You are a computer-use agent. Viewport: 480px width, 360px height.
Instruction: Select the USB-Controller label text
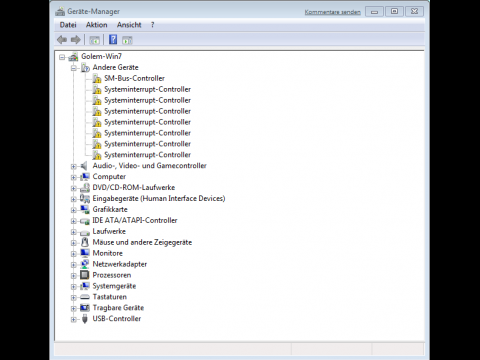click(x=117, y=319)
